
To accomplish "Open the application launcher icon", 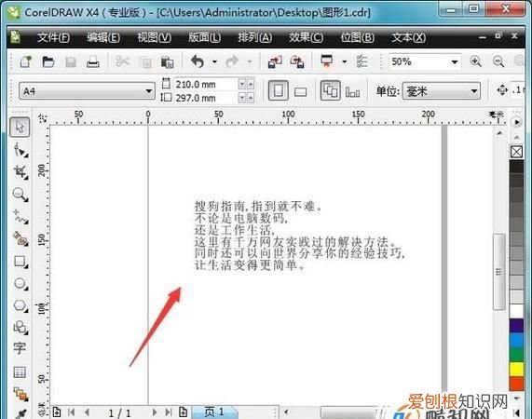I will point(326,61).
